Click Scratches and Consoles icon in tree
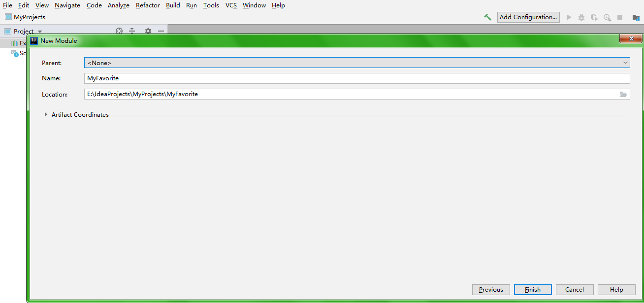Screen dimensions: 644x303 point(15,53)
